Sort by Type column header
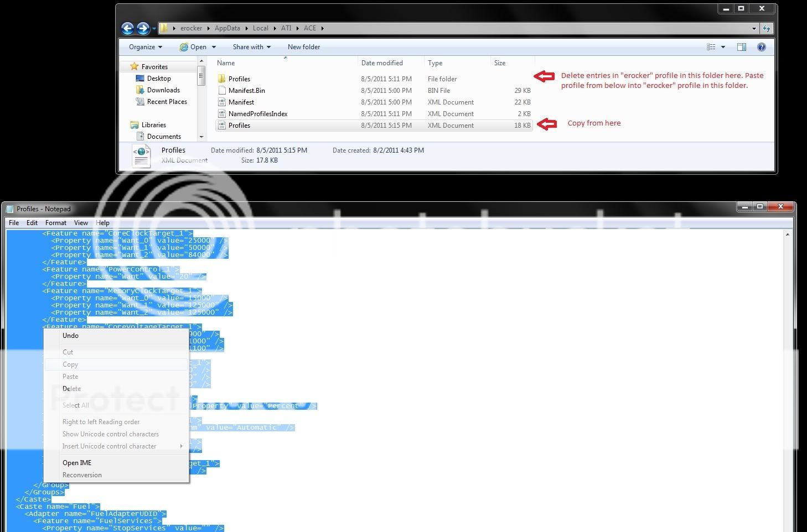Image resolution: width=807 pixels, height=532 pixels. click(x=435, y=63)
